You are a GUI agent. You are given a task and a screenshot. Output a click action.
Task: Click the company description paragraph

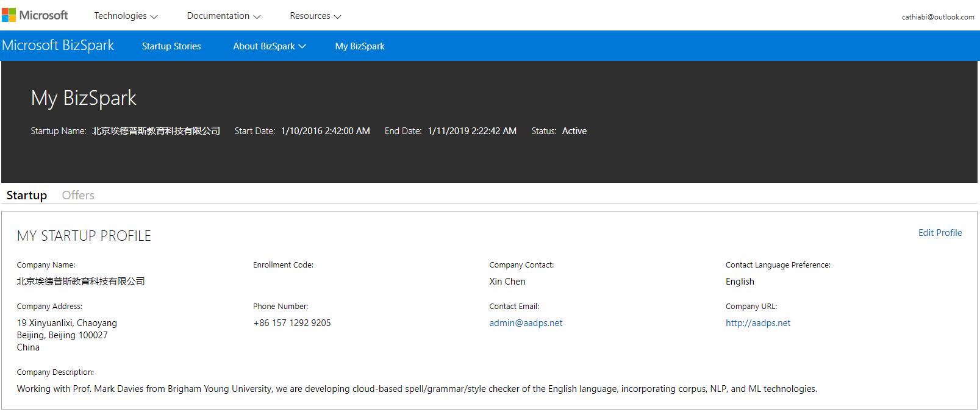click(x=417, y=389)
